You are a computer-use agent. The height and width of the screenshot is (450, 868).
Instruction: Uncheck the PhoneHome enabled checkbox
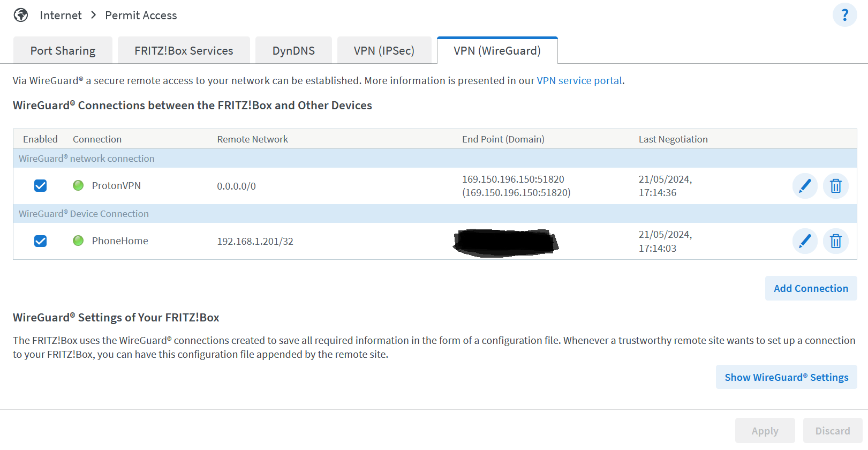pos(40,241)
